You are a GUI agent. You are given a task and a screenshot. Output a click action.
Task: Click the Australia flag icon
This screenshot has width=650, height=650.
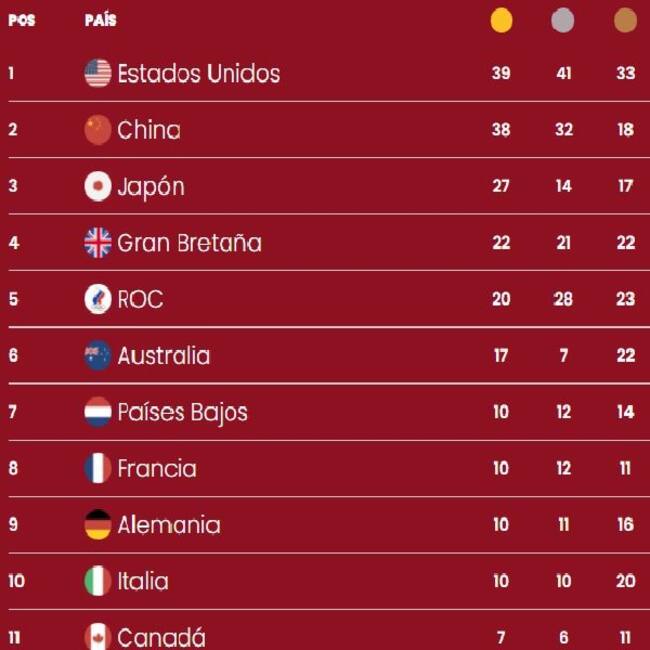pyautogui.click(x=97, y=356)
